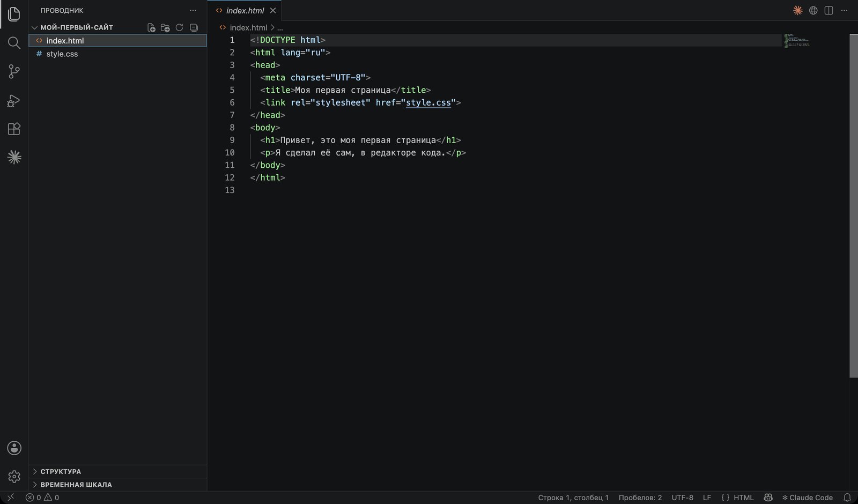The width and height of the screenshot is (858, 504).
Task: Close the index.html tab
Action: pyautogui.click(x=273, y=10)
